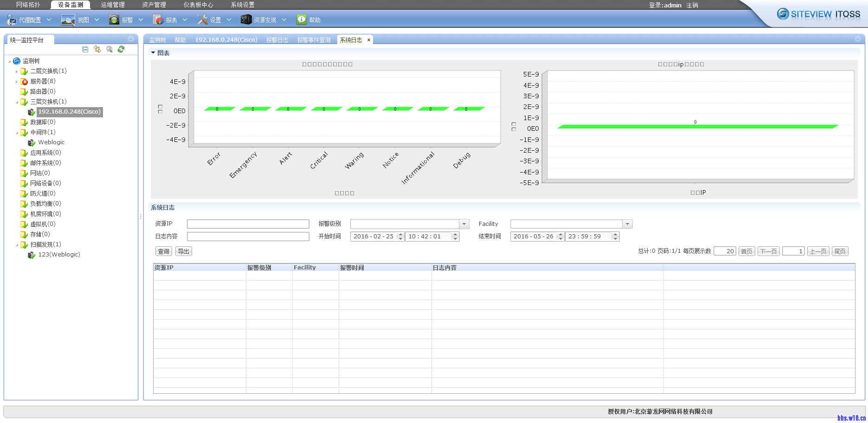Click the yellow arrows swap icon above the tree
The image size is (868, 423).
(x=97, y=49)
